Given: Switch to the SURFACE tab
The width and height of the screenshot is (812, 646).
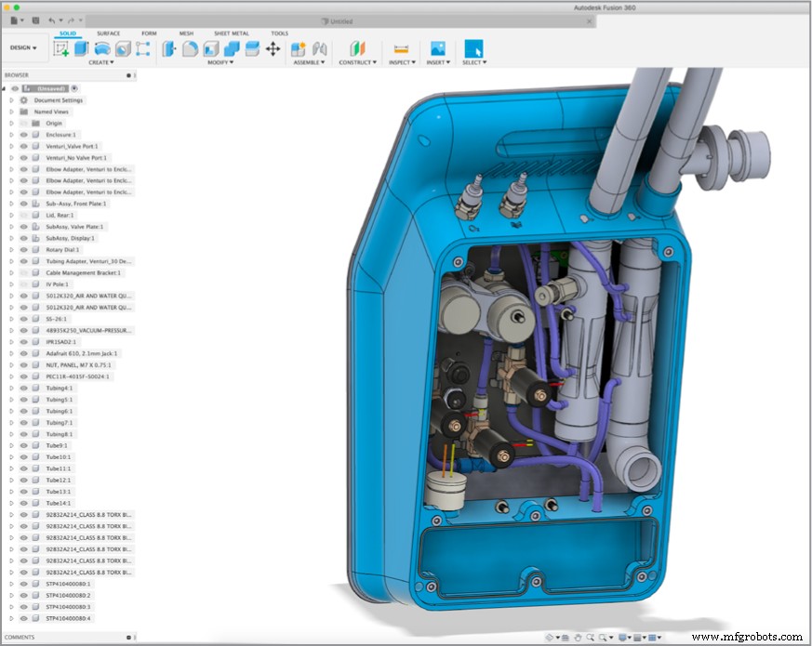Looking at the screenshot, I should click(x=109, y=33).
